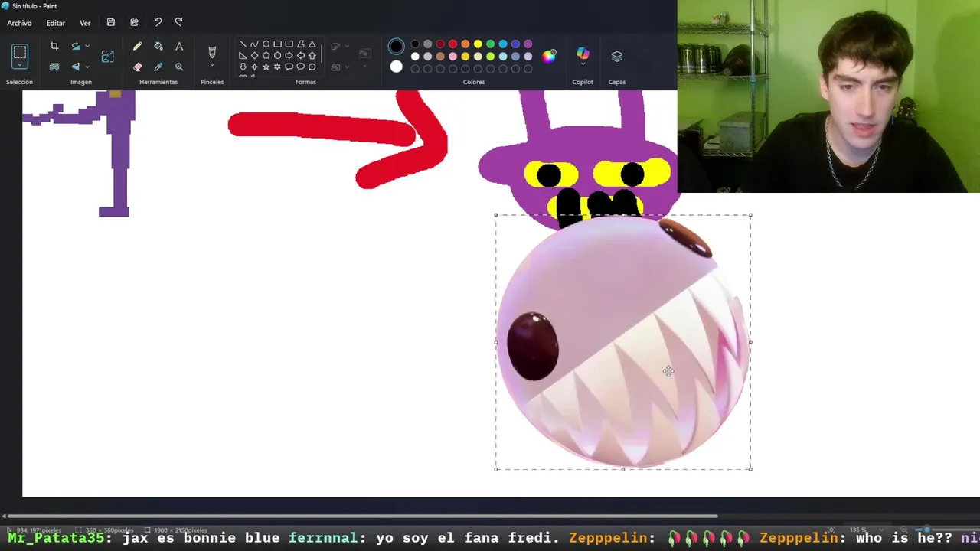Choose the Hexagon shape
This screenshot has height=551, width=980.
click(x=277, y=56)
